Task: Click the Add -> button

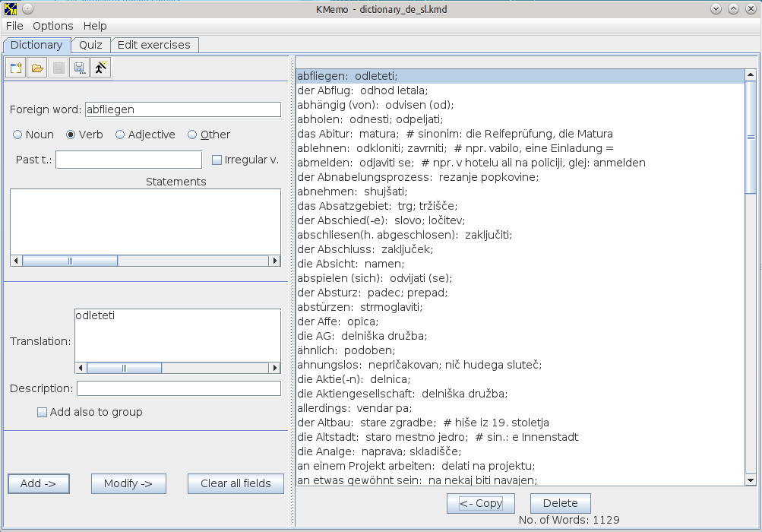Action: click(39, 483)
